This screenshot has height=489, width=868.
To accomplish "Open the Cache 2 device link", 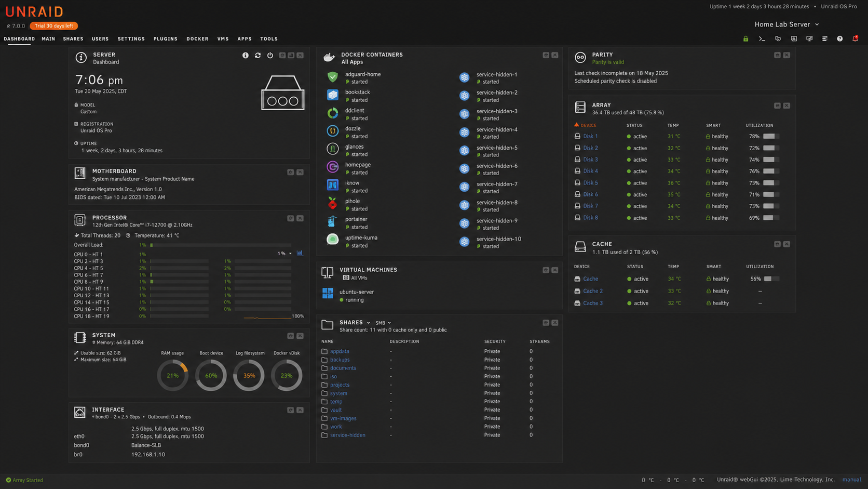I will (593, 291).
